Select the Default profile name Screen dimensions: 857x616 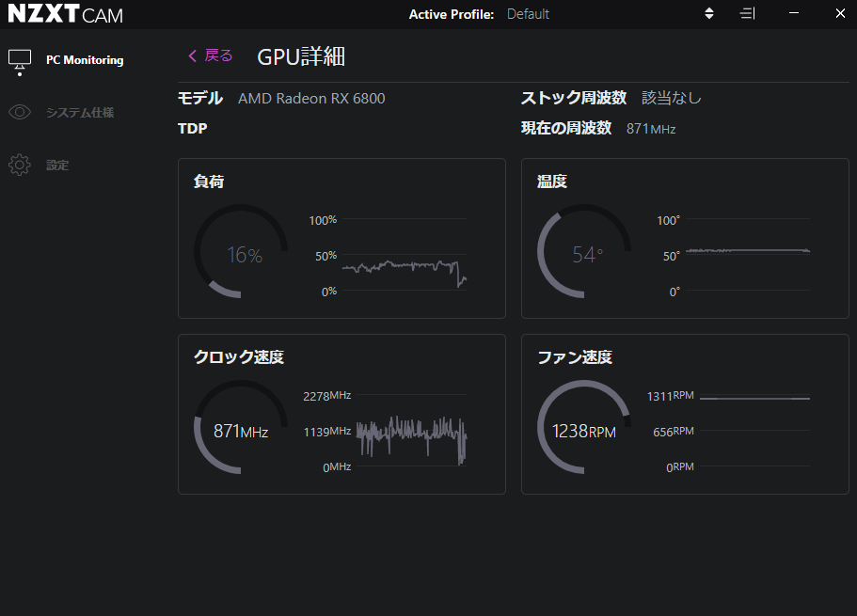coord(528,14)
